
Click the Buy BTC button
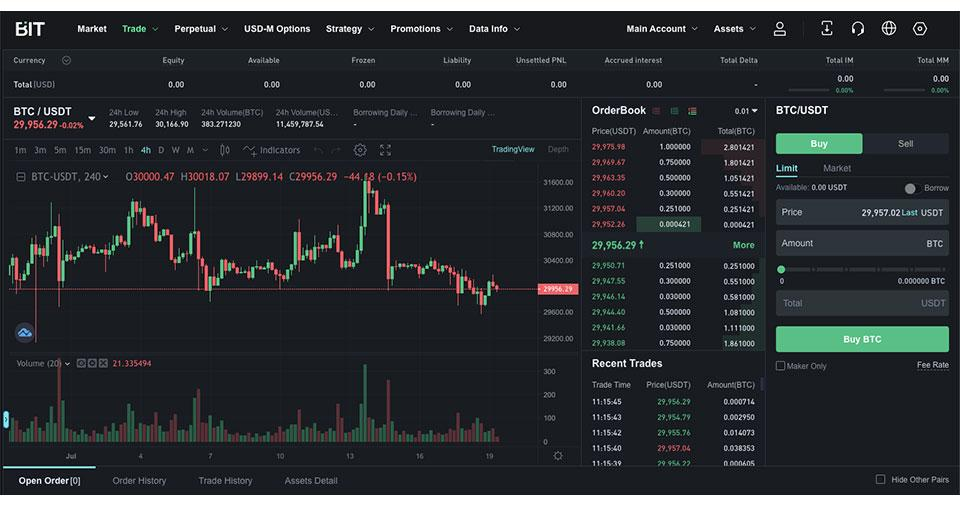pyautogui.click(x=862, y=339)
